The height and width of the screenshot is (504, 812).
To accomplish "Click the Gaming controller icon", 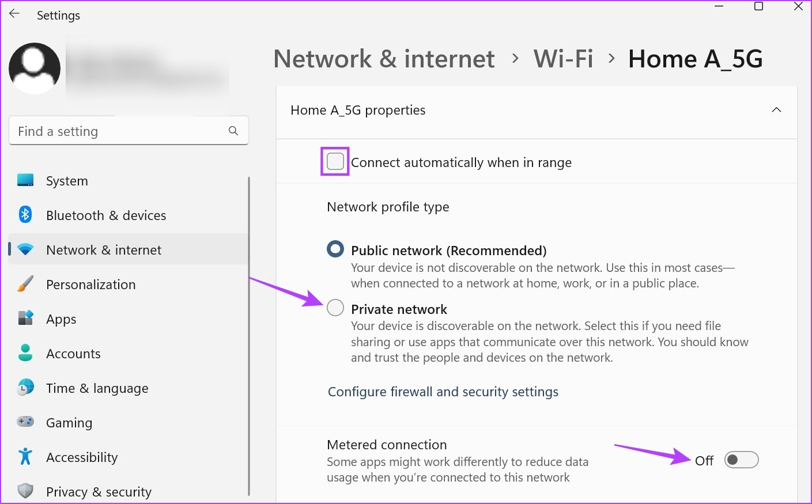I will tap(25, 422).
